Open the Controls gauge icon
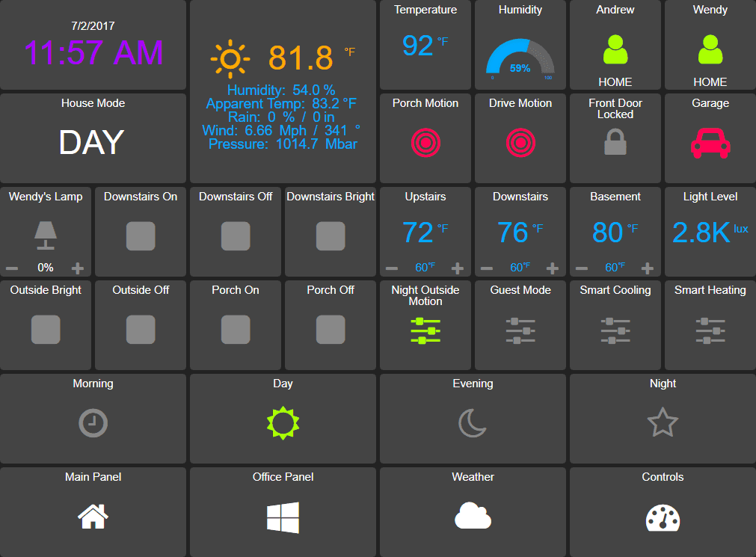The width and height of the screenshot is (756, 557). click(663, 516)
